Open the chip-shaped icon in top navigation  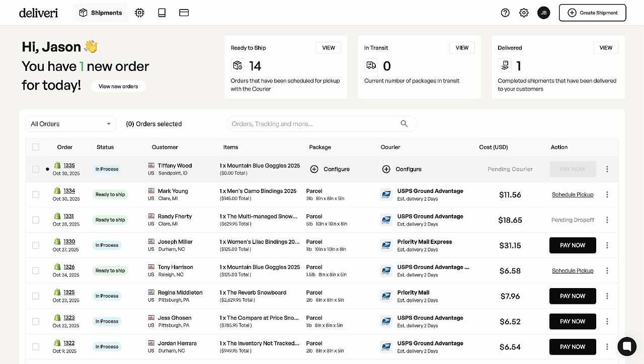pyautogui.click(x=139, y=13)
